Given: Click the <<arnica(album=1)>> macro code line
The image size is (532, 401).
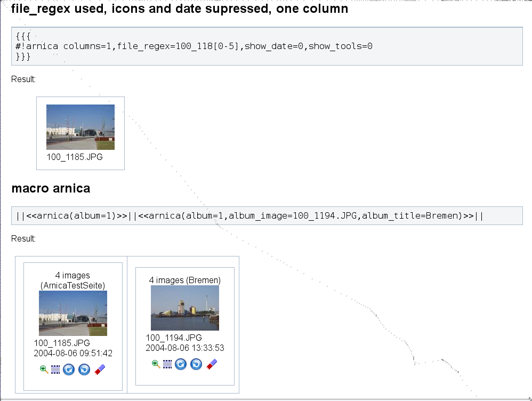Looking at the screenshot, I should coord(72,216).
